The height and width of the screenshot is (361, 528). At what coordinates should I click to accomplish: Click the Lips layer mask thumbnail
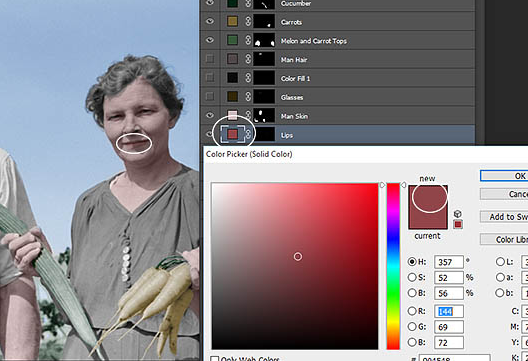point(264,135)
